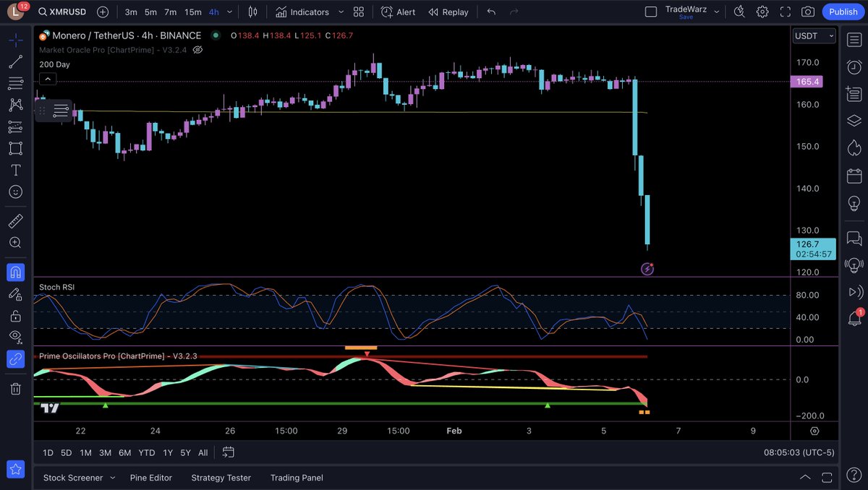Create an Alert
Viewport: 868px width, 490px height.
click(399, 12)
